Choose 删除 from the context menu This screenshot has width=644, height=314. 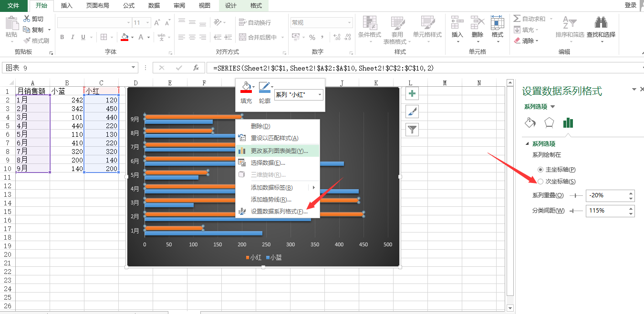pyautogui.click(x=278, y=126)
